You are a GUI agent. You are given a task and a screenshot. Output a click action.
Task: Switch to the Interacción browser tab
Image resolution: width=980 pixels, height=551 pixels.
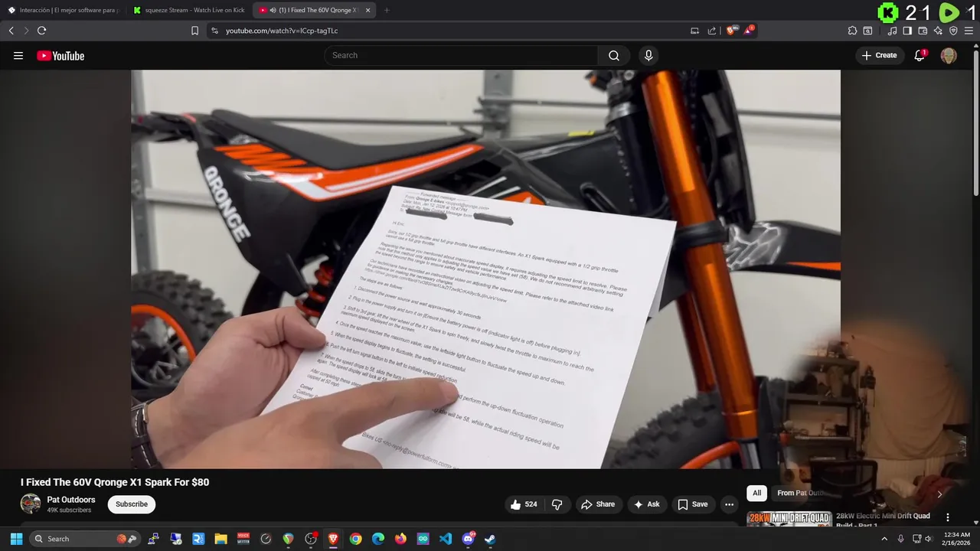pos(63,10)
